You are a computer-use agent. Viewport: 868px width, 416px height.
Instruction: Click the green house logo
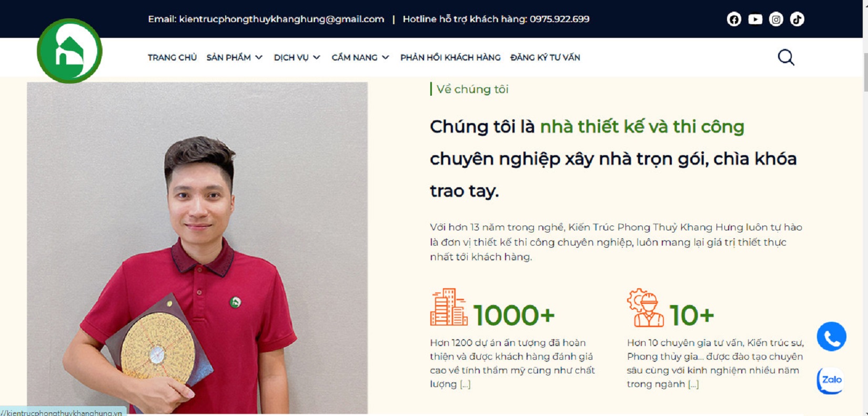coord(69,51)
